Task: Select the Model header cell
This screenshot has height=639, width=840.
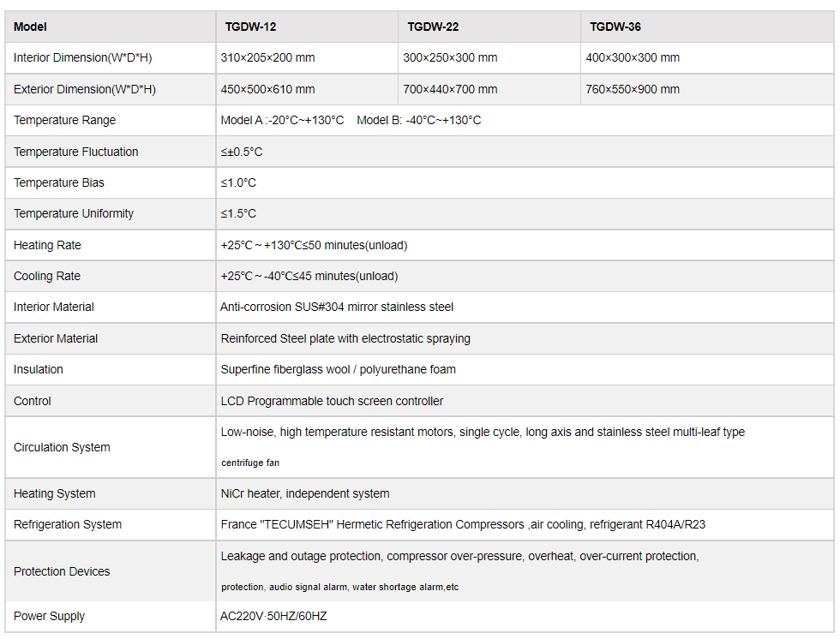Action: pos(31,27)
